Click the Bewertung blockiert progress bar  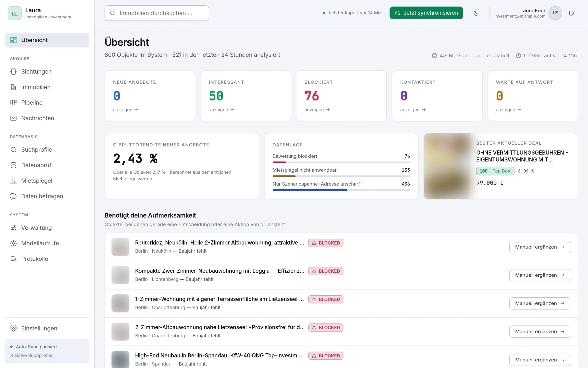341,162
